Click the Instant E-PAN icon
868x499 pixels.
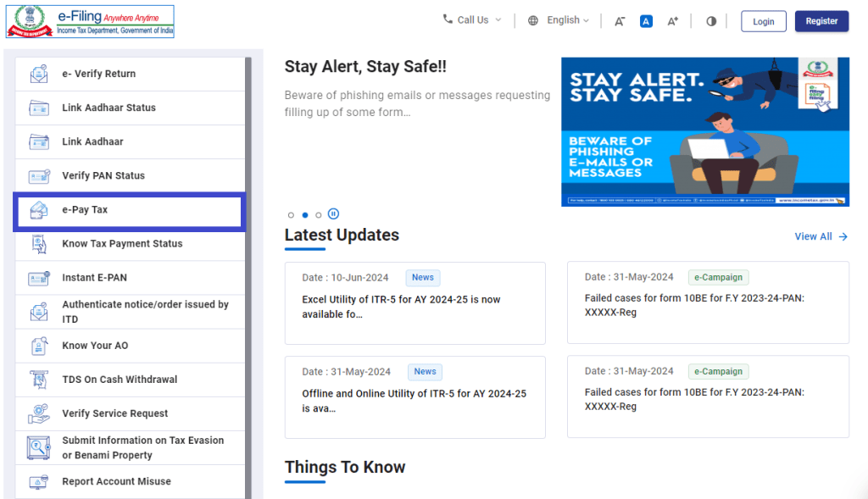39,278
